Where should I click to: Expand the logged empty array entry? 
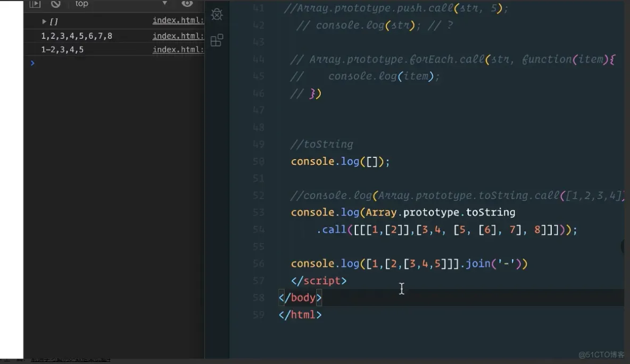tap(44, 21)
